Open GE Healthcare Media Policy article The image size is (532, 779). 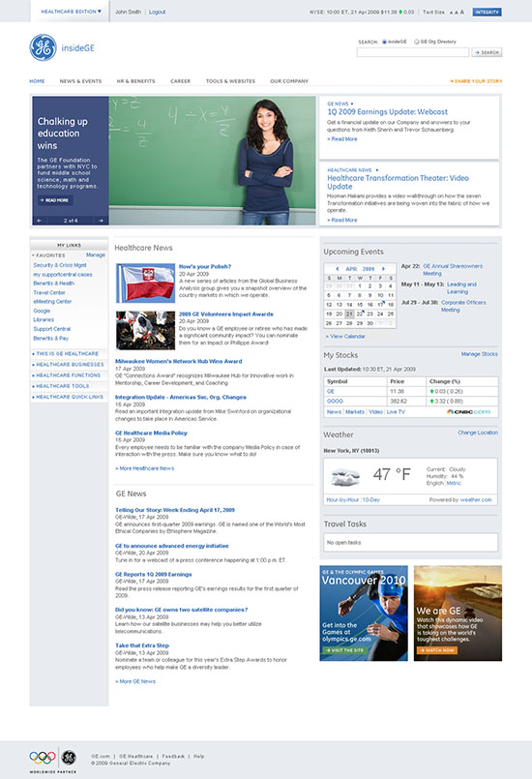point(151,434)
